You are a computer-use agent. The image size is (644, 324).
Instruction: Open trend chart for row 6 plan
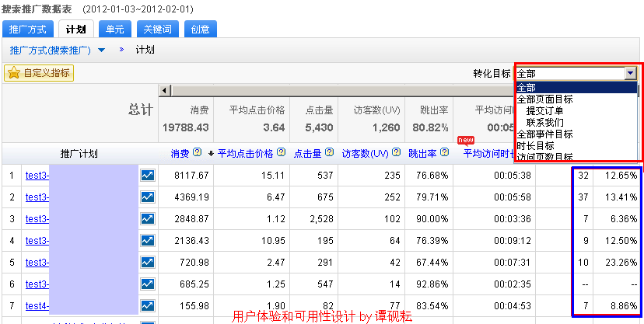pyautogui.click(x=148, y=284)
